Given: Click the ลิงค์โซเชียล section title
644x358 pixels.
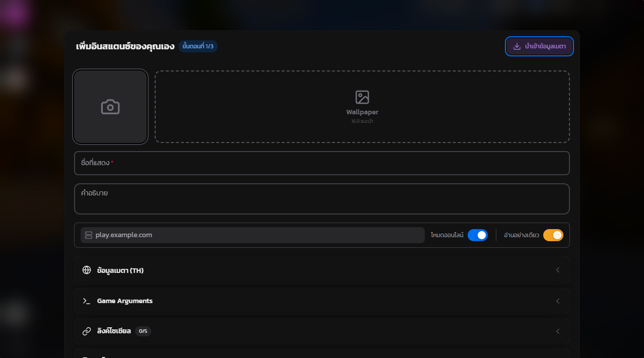Looking at the screenshot, I should click(114, 331).
